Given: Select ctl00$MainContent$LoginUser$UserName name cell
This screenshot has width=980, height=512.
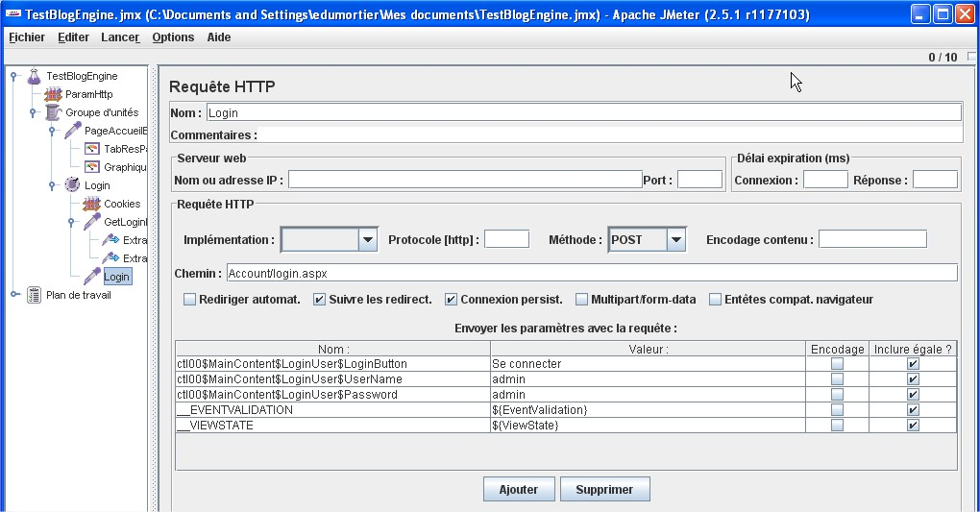Looking at the screenshot, I should coord(333,378).
